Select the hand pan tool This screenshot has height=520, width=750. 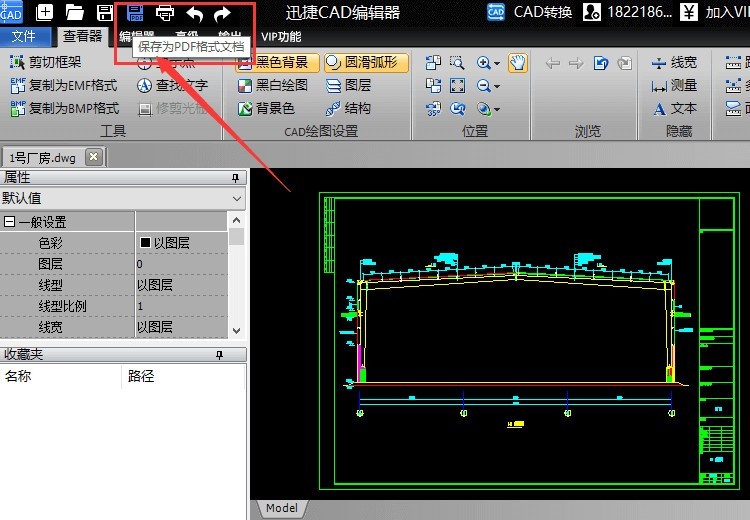point(517,63)
